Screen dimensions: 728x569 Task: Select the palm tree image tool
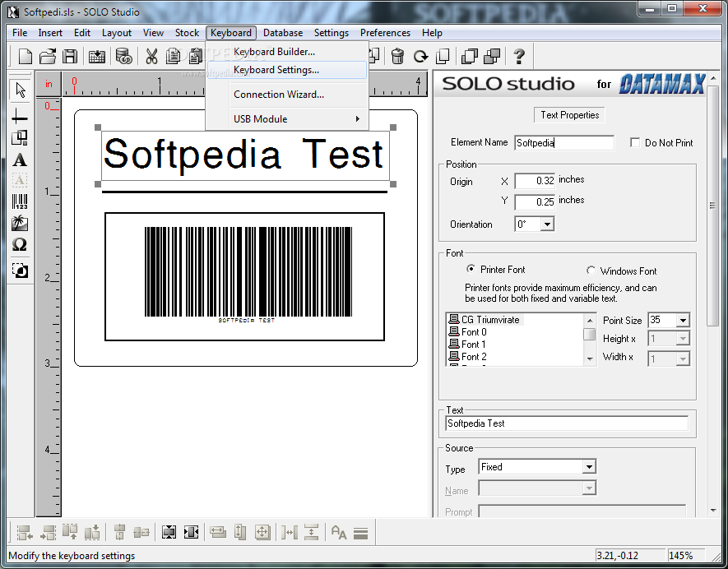(x=20, y=223)
